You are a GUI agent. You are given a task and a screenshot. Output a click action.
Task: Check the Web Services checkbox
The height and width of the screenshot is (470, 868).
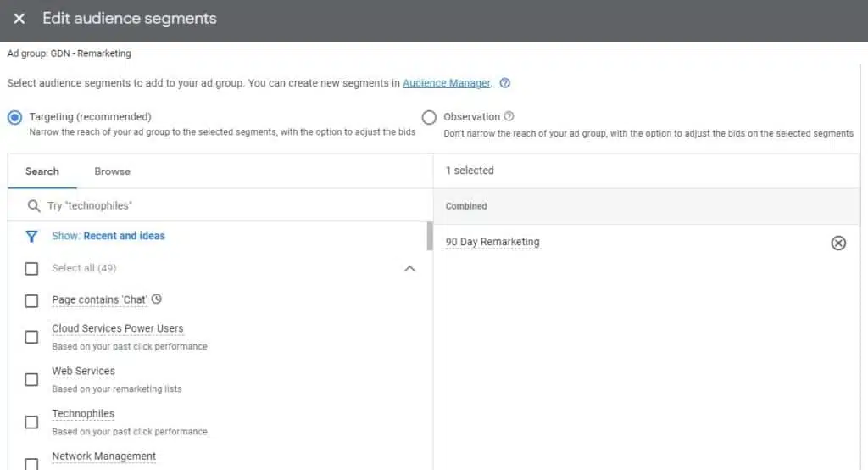click(31, 380)
